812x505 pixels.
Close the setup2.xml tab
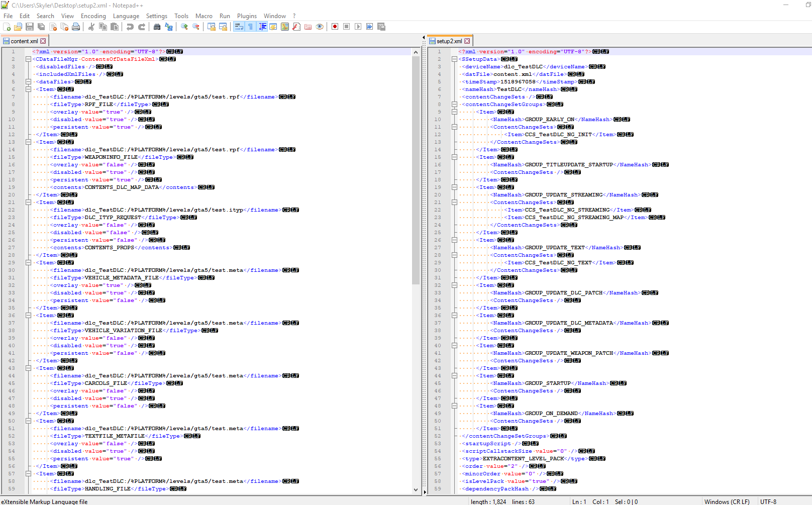coord(467,41)
